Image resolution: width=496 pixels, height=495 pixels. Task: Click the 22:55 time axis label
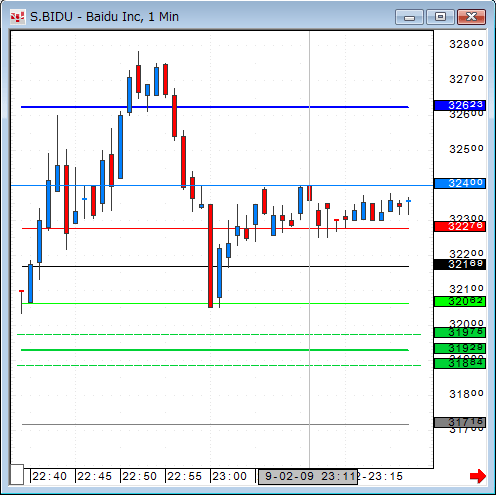pyautogui.click(x=184, y=476)
